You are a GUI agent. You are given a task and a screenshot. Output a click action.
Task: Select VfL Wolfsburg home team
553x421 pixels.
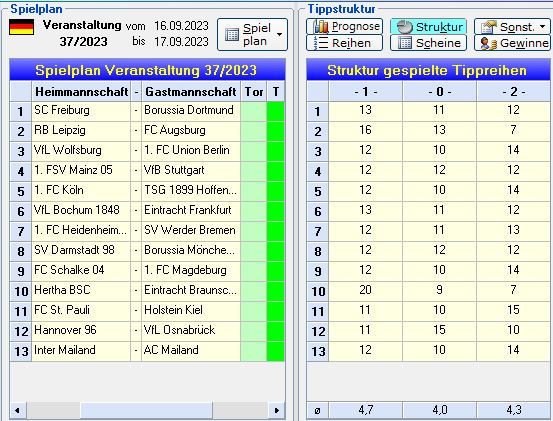[x=81, y=151]
